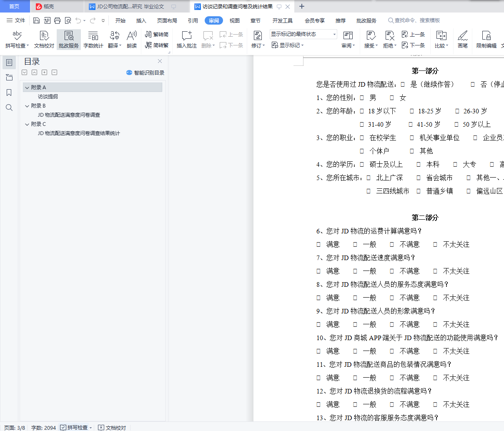Check the 在校学生 occupation box
The image size is (504, 431).
pyautogui.click(x=362, y=138)
